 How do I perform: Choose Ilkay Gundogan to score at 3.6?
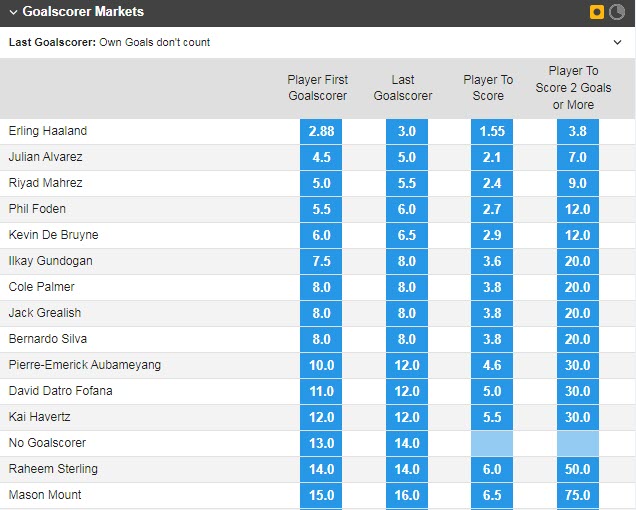492,261
